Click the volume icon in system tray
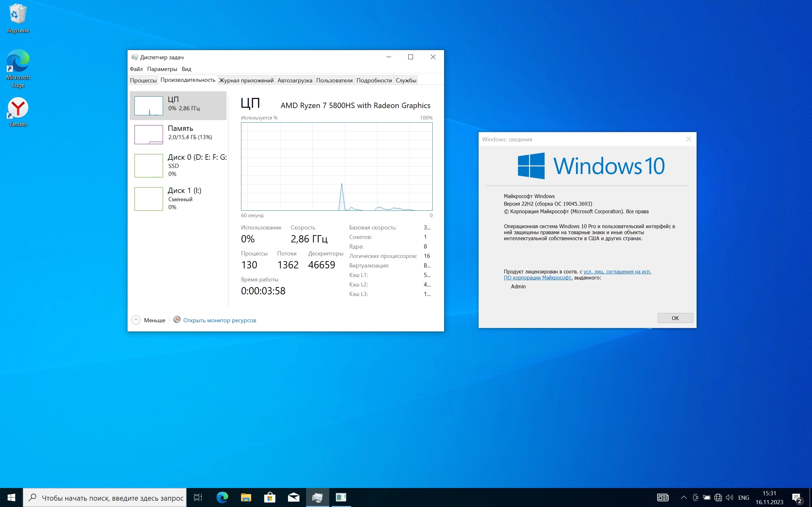Viewport: 812px width, 507px height. pos(729,497)
